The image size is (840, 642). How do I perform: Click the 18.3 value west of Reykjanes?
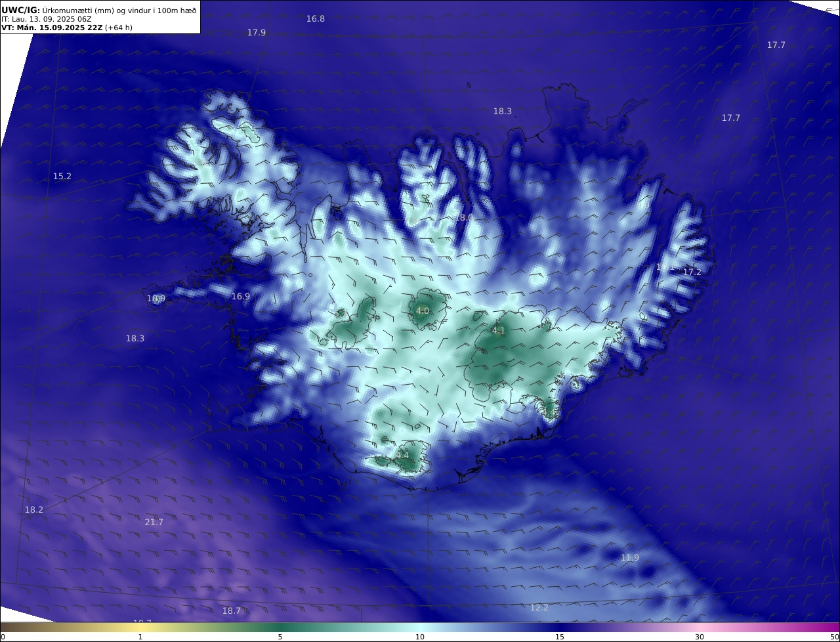coord(135,338)
